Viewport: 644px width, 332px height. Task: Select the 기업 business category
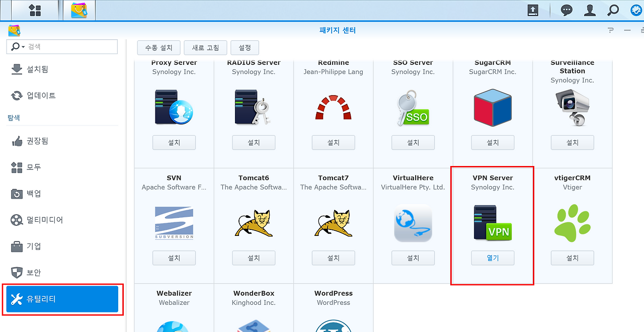(x=62, y=246)
